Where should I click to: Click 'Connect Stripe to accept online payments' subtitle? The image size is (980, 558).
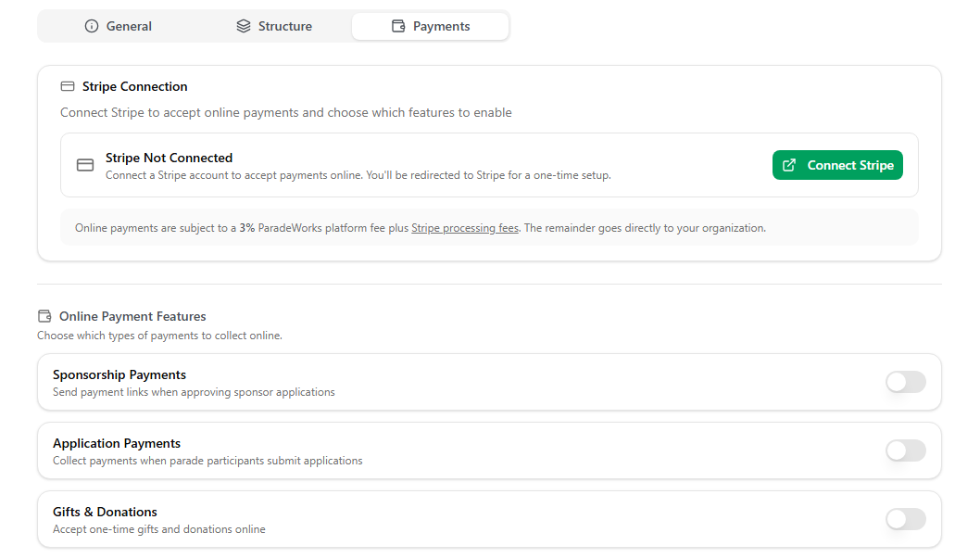[x=286, y=112]
